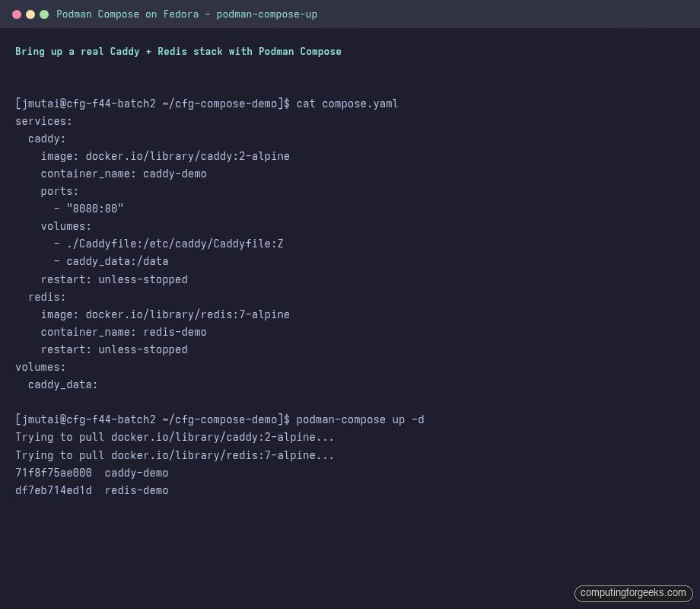The height and width of the screenshot is (609, 700).
Task: Click Trying to pull caddy:2-alpine output line
Action: [x=174, y=438]
